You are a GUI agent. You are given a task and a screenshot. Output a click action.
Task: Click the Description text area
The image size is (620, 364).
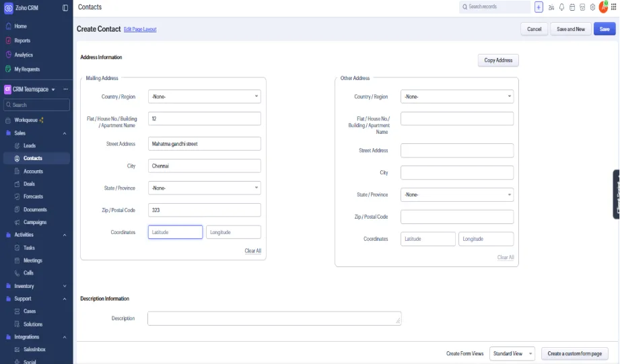click(275, 318)
